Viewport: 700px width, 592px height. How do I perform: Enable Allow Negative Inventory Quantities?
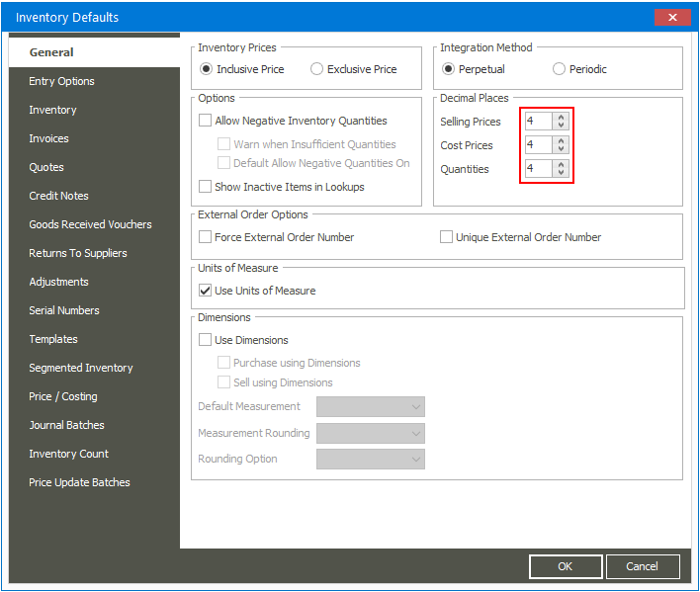(x=206, y=121)
